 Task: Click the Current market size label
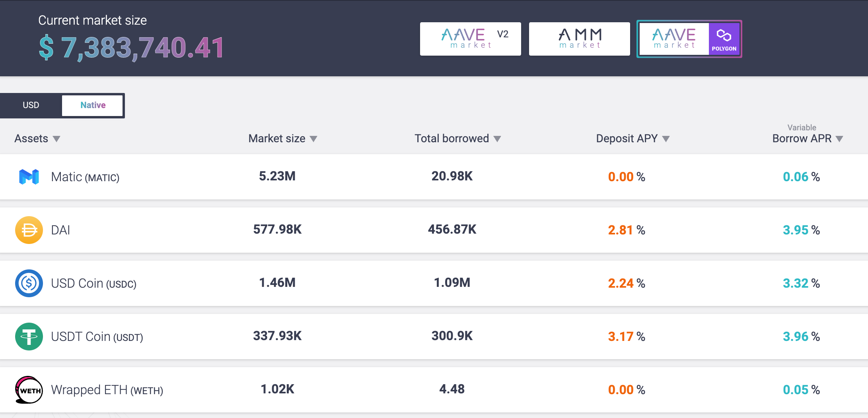coord(92,20)
